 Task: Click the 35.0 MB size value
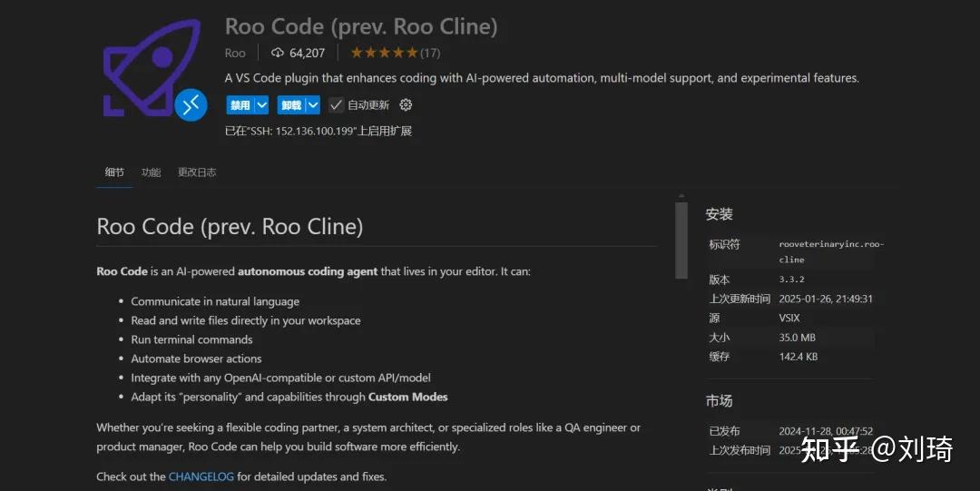click(797, 337)
